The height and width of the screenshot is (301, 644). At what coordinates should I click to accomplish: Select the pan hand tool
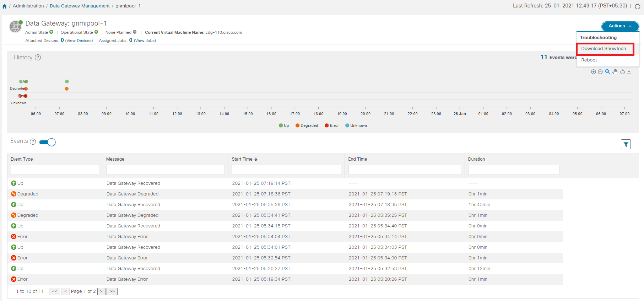pos(615,72)
